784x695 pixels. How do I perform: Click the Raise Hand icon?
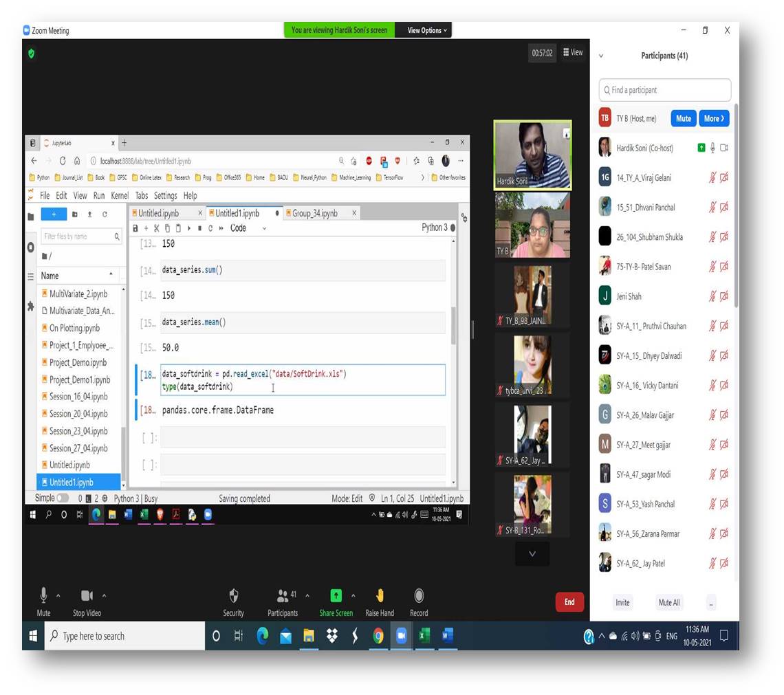coord(380,595)
